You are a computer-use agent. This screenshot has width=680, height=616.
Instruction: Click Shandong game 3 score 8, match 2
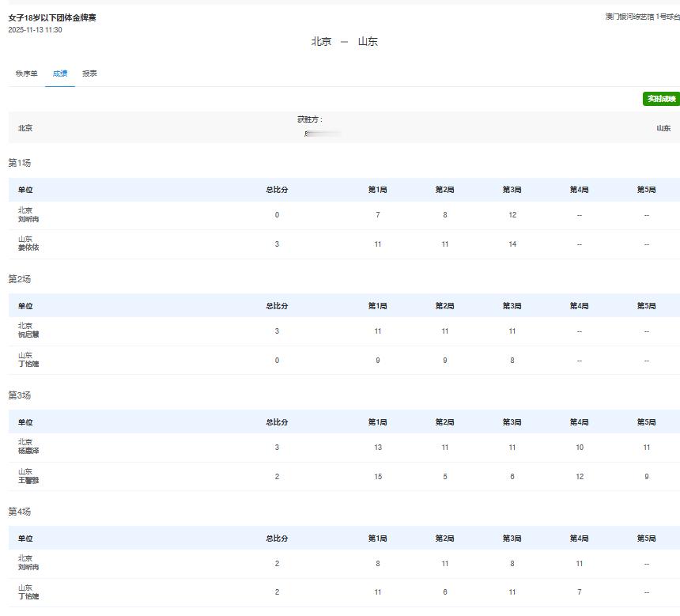click(x=512, y=361)
